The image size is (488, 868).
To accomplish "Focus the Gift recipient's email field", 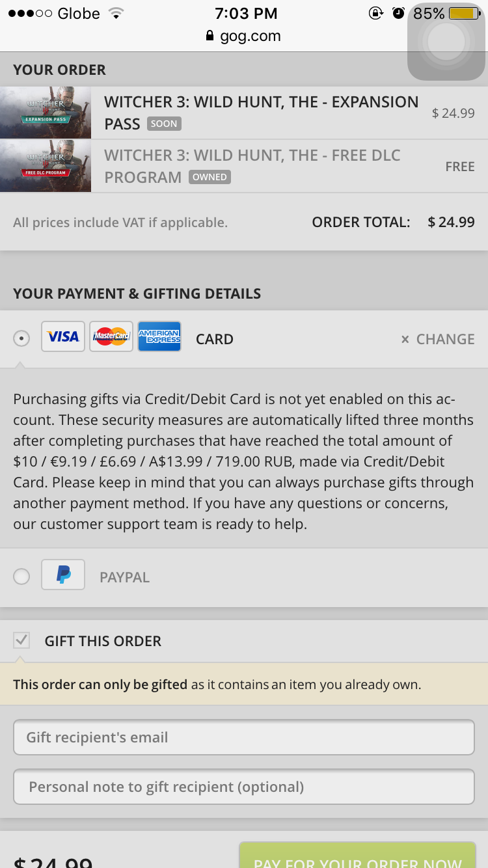I will click(x=244, y=737).
